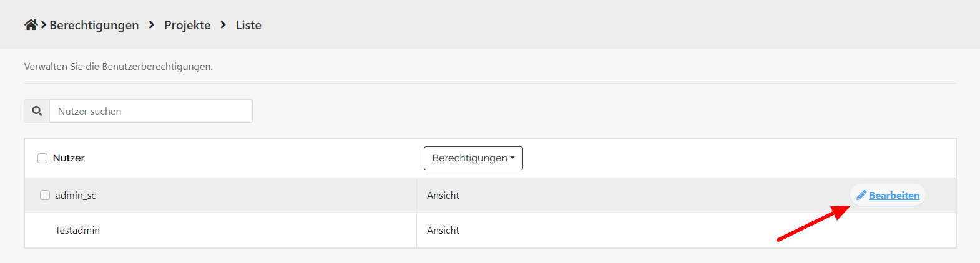Check the checkbox for user admin_sc
The width and height of the screenshot is (980, 263).
[x=45, y=195]
